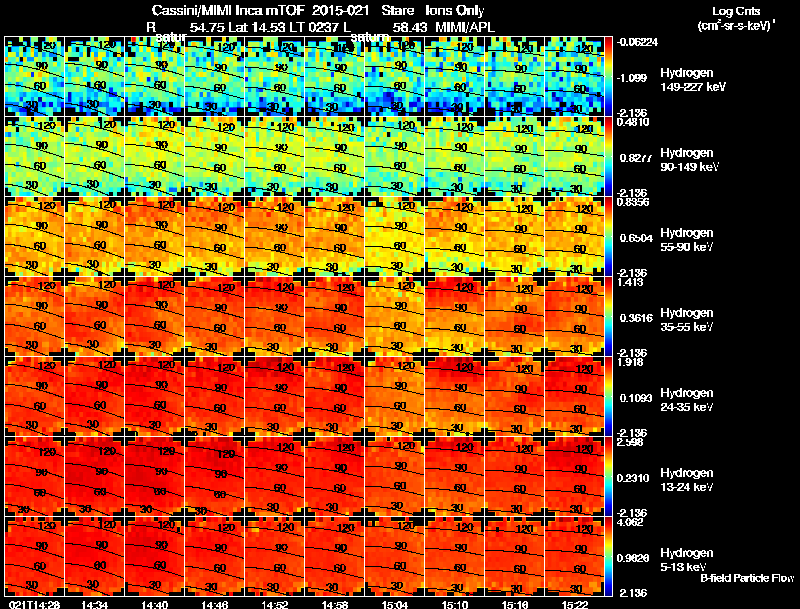This screenshot has height=609, width=800.
Task: Open the 5-13 keV panel at 15:04
Action: click(x=394, y=556)
